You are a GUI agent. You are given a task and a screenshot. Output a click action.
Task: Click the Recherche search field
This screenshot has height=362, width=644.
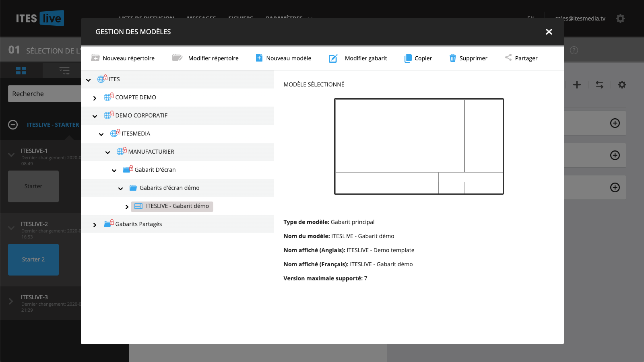point(45,94)
